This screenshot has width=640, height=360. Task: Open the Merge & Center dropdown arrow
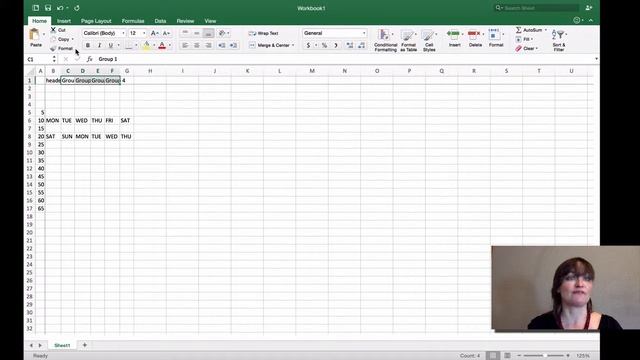click(293, 45)
